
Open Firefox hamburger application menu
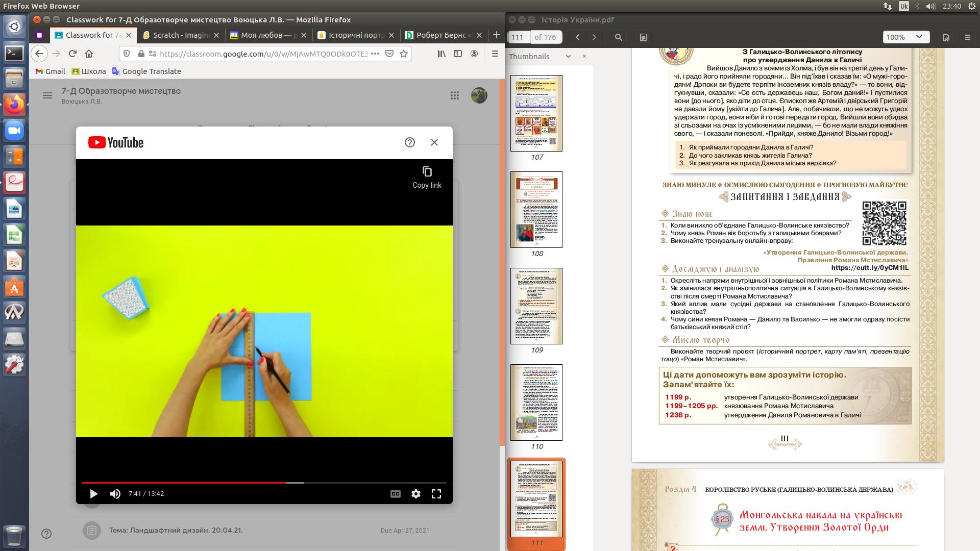click(495, 54)
